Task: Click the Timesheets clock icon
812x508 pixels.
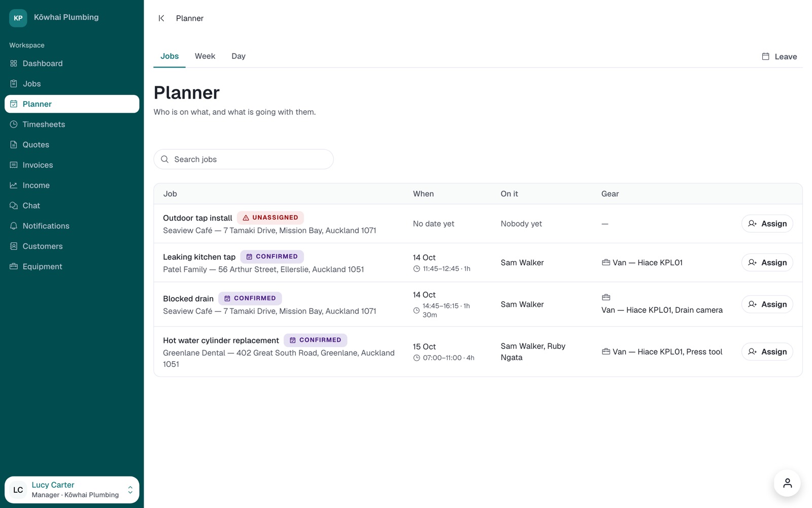Action: click(14, 124)
